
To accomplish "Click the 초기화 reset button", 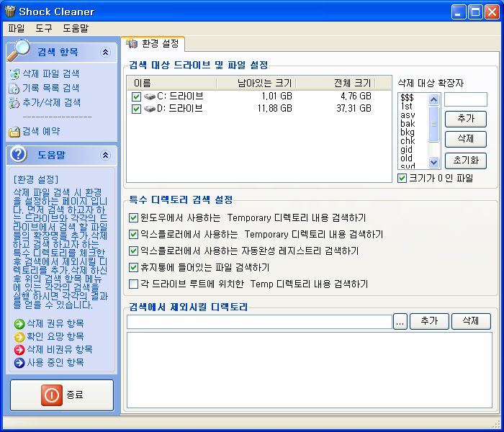I will tap(466, 161).
